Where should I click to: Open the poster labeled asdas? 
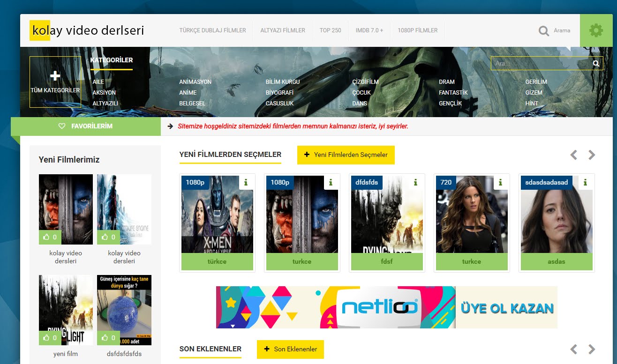pyautogui.click(x=557, y=215)
